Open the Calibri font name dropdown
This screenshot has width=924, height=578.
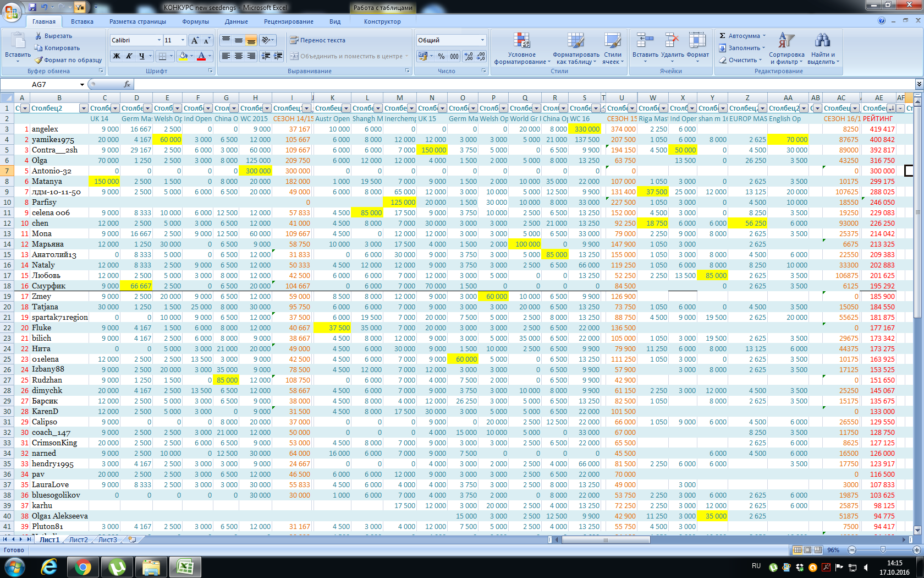(159, 40)
